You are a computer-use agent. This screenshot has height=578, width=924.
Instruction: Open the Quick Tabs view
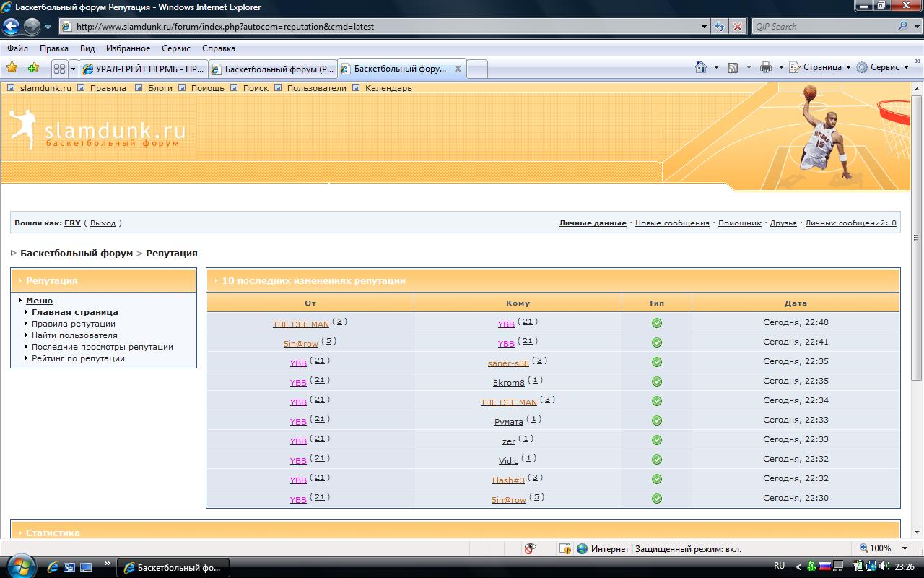(59, 69)
